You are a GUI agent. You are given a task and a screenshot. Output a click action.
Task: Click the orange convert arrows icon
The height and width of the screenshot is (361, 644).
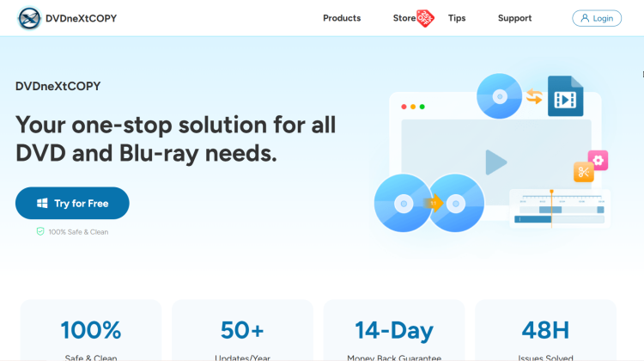point(534,96)
